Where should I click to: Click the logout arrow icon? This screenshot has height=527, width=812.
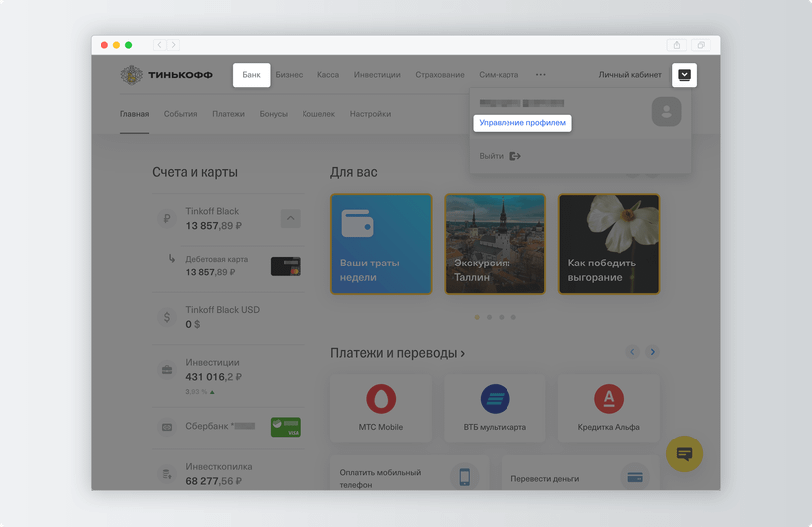click(x=515, y=156)
